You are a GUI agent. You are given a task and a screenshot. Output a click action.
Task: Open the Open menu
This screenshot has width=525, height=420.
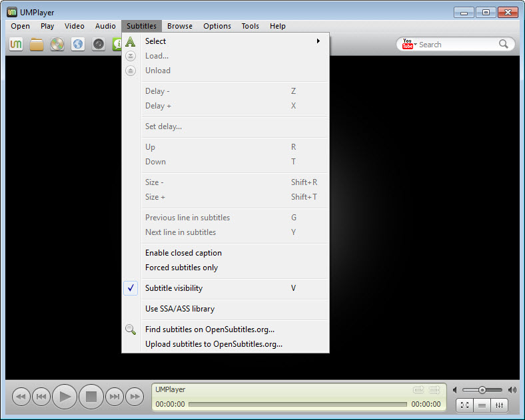click(20, 26)
